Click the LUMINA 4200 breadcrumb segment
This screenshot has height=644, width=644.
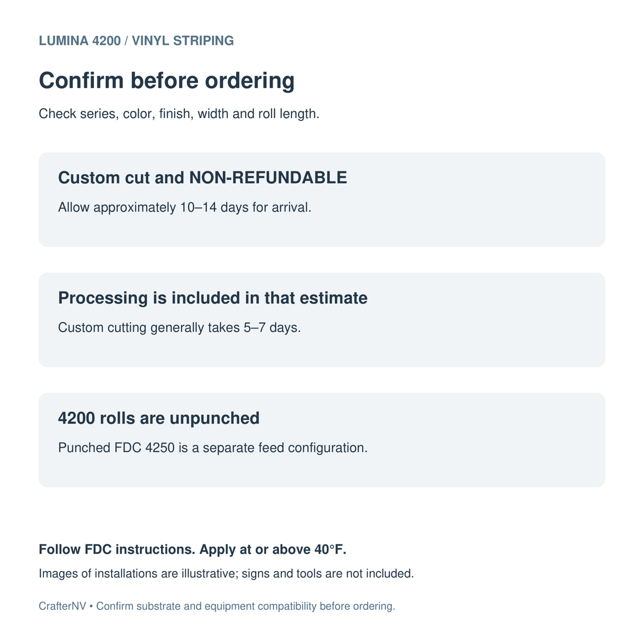pos(80,41)
